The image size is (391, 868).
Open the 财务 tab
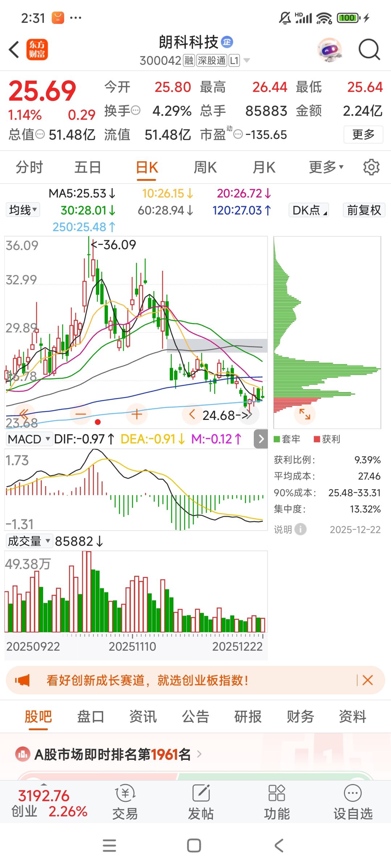300,716
